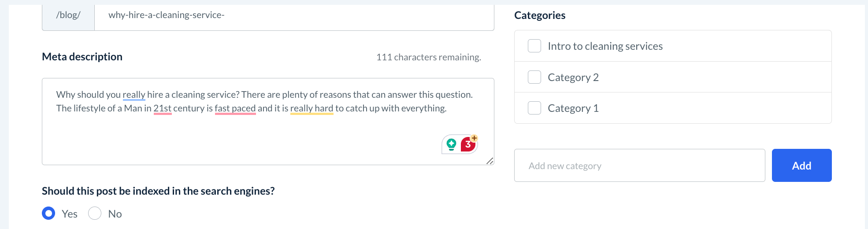The height and width of the screenshot is (229, 868).
Task: Click the green lightbulb suggestion icon
Action: [x=451, y=144]
